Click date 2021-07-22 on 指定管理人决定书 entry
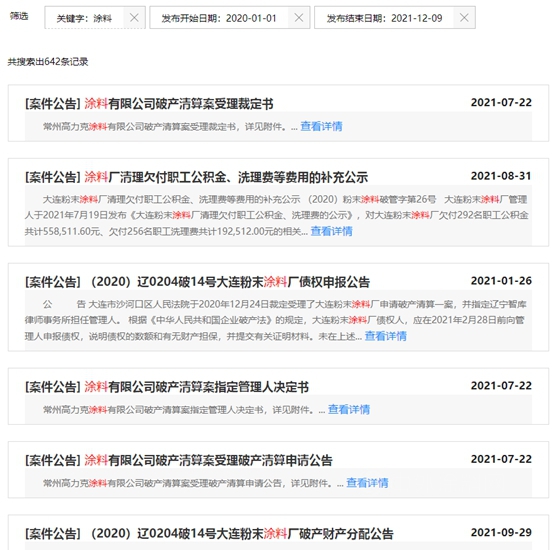The height and width of the screenshot is (550, 557). (501, 386)
